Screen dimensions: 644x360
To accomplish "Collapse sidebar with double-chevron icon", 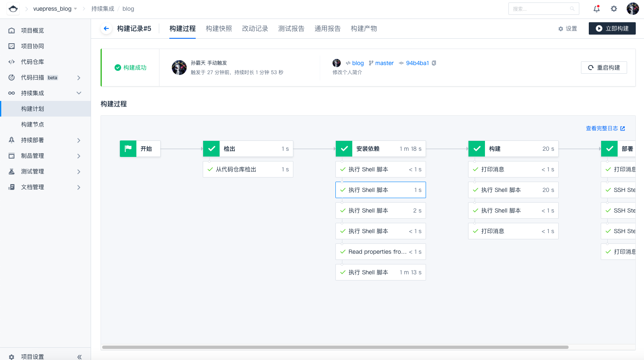I will (80, 357).
